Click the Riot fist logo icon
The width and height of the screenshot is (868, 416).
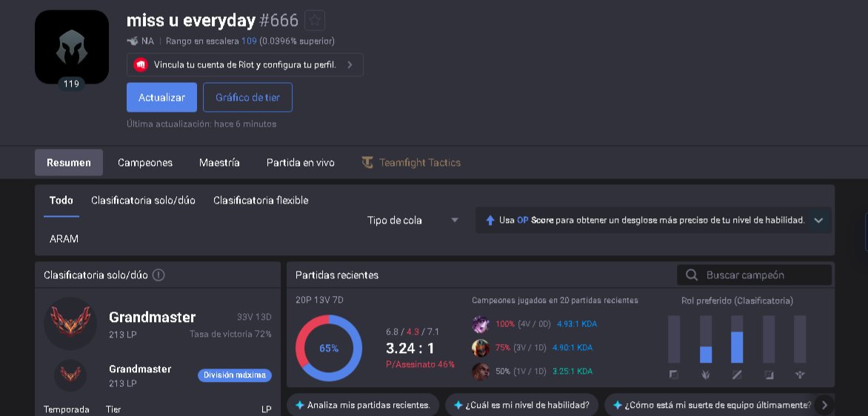(141, 64)
